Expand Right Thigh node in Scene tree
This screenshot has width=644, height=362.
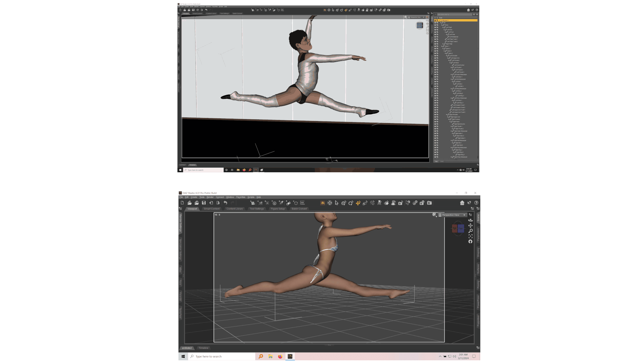443,44
